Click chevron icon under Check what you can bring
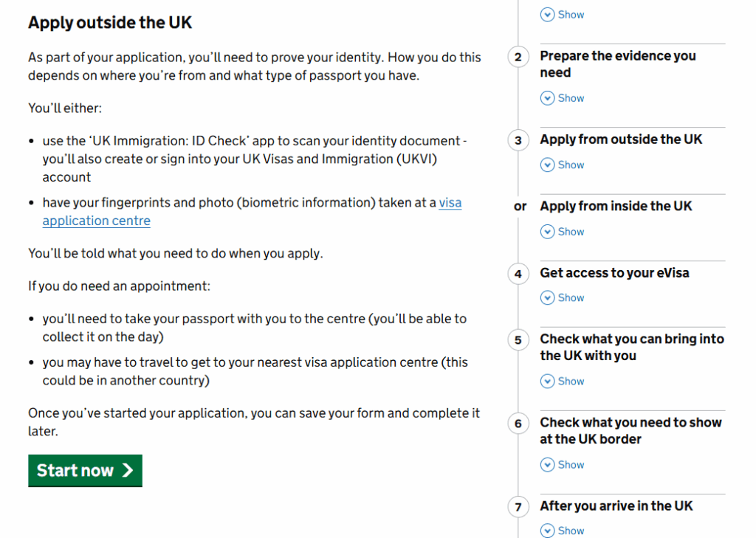This screenshot has width=756, height=538. coord(547,382)
